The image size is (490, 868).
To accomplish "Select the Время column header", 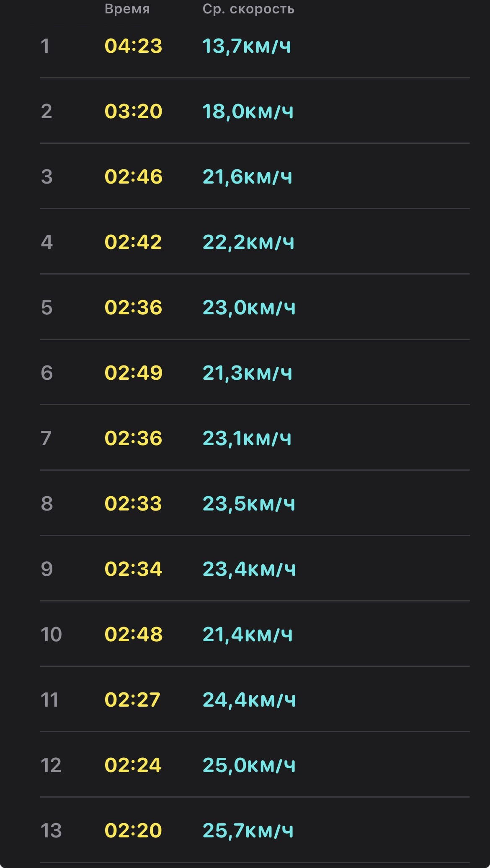I will click(x=127, y=9).
